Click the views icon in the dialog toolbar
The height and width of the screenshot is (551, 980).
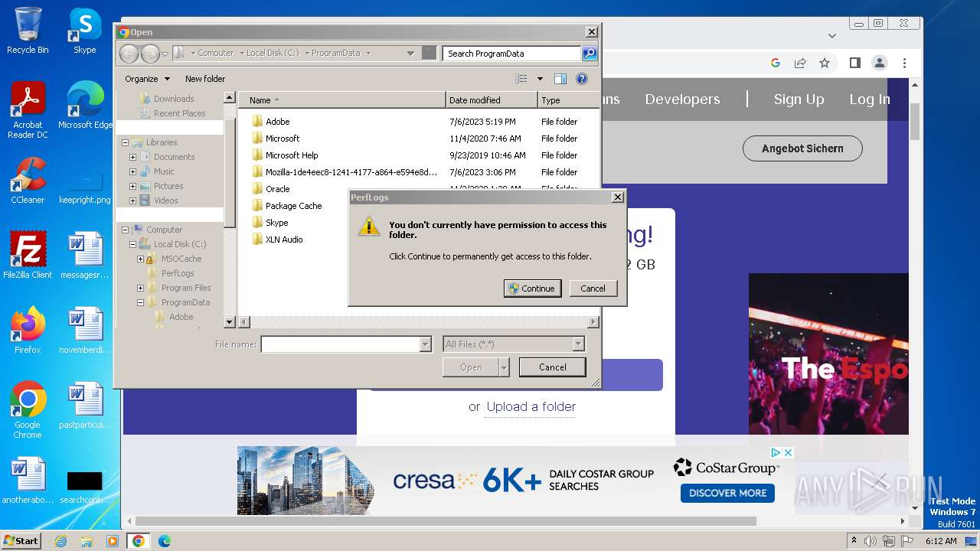click(521, 79)
